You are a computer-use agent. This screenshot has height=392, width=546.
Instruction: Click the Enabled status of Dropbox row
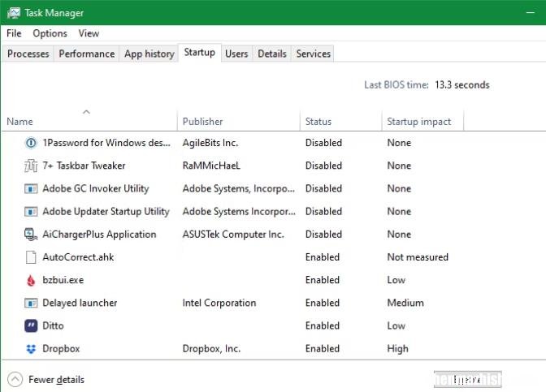click(322, 348)
